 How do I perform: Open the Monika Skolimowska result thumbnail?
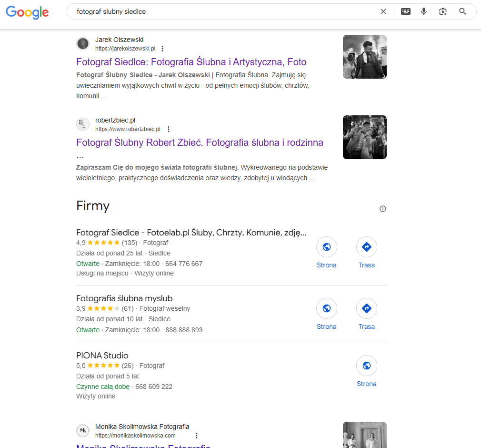click(x=364, y=435)
